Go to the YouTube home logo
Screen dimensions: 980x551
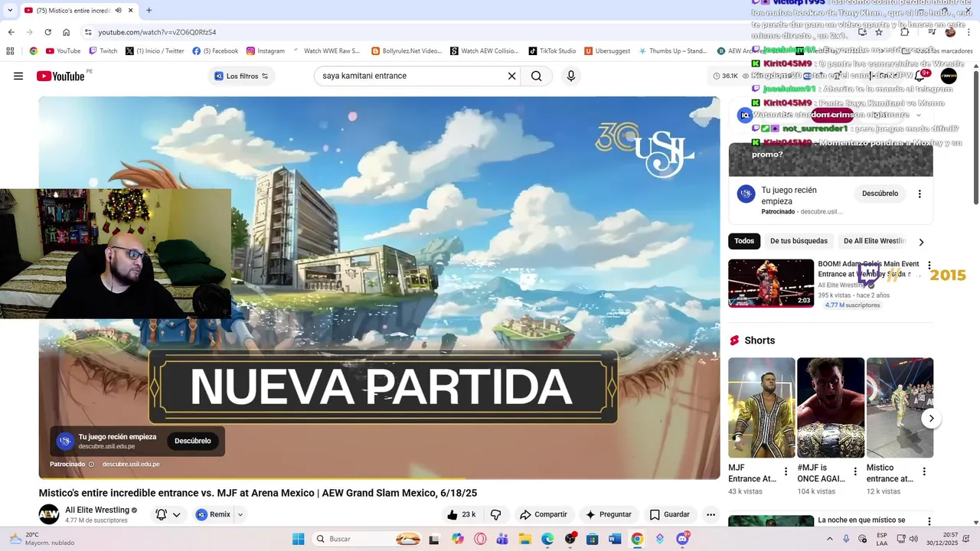[60, 76]
